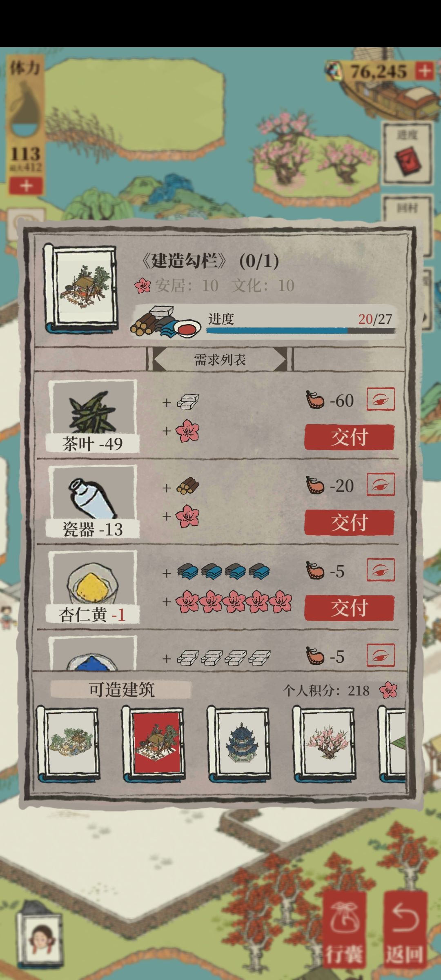Toggle eye icon on blue pigment row
The width and height of the screenshot is (441, 980).
click(x=381, y=655)
